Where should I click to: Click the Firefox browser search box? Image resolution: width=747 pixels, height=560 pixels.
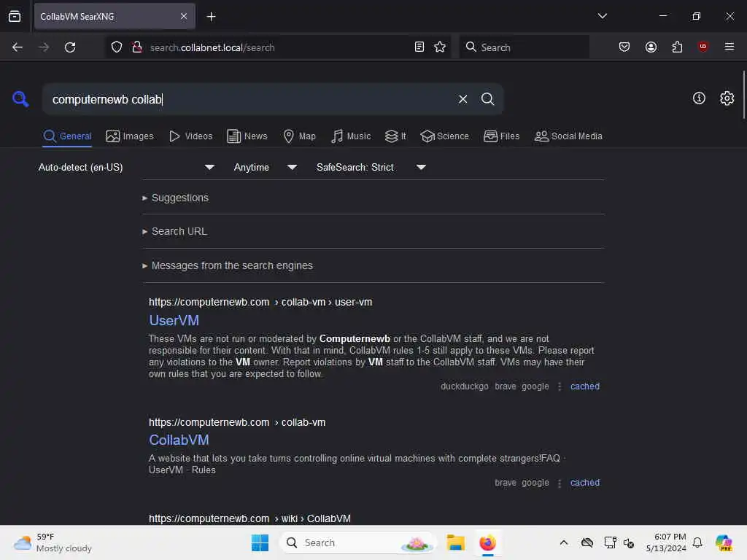[x=524, y=47]
